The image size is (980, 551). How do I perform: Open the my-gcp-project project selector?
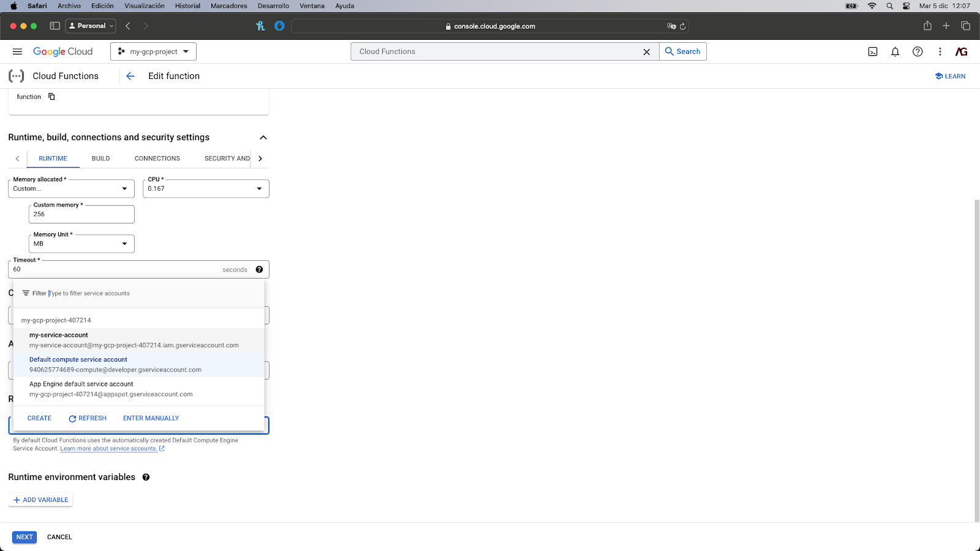pos(153,52)
